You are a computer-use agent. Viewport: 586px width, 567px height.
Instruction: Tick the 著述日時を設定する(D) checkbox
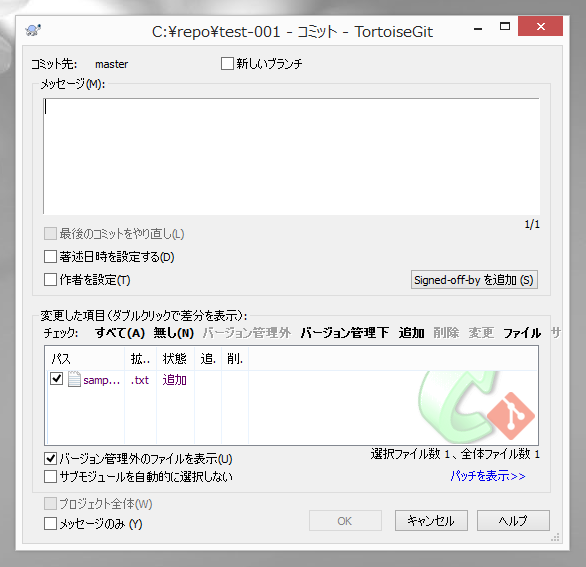[50, 257]
